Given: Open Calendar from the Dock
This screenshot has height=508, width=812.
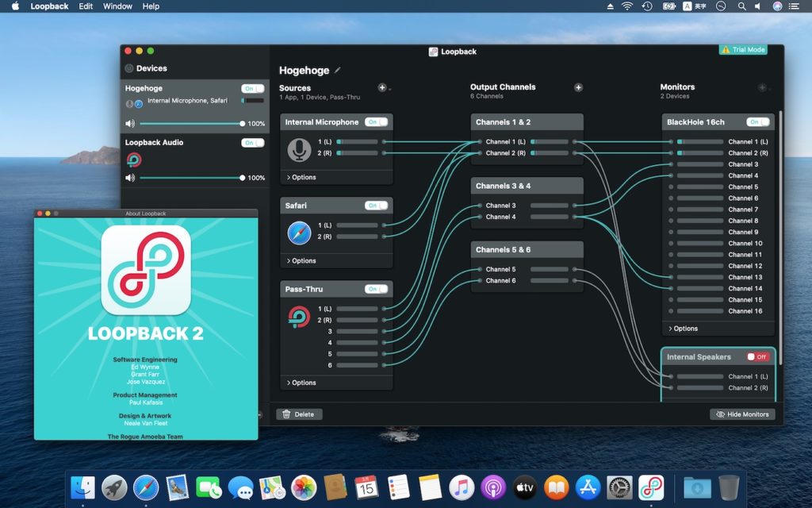Looking at the screenshot, I should [x=366, y=487].
